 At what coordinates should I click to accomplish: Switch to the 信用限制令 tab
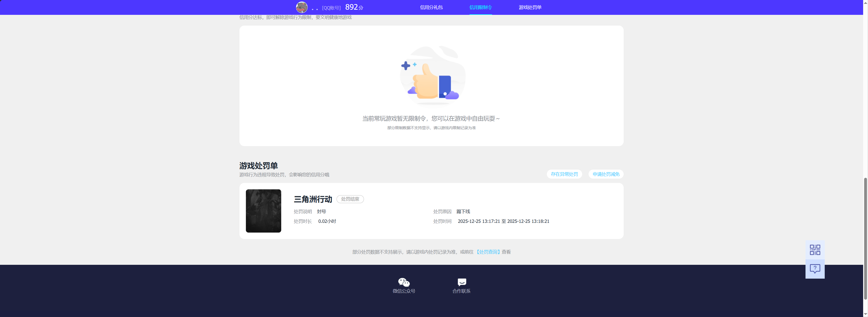480,7
